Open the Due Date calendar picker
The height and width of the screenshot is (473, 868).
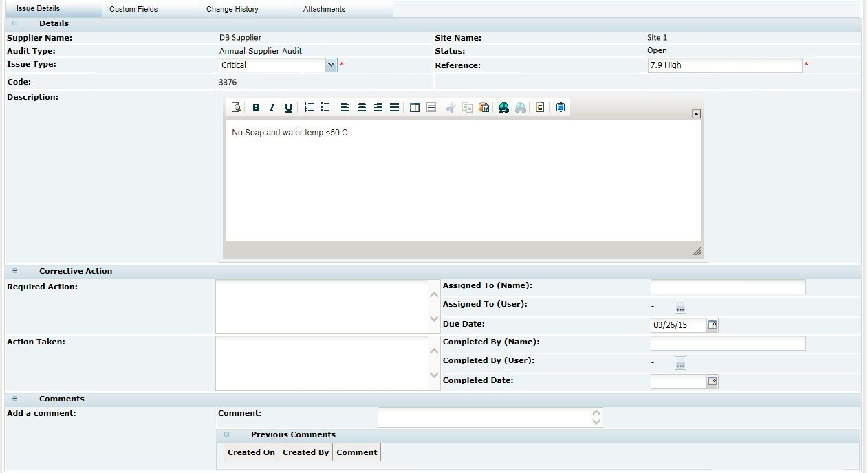714,324
